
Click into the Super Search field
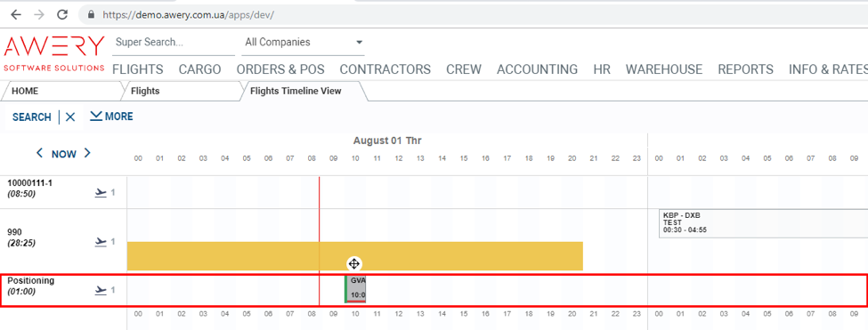pyautogui.click(x=174, y=43)
